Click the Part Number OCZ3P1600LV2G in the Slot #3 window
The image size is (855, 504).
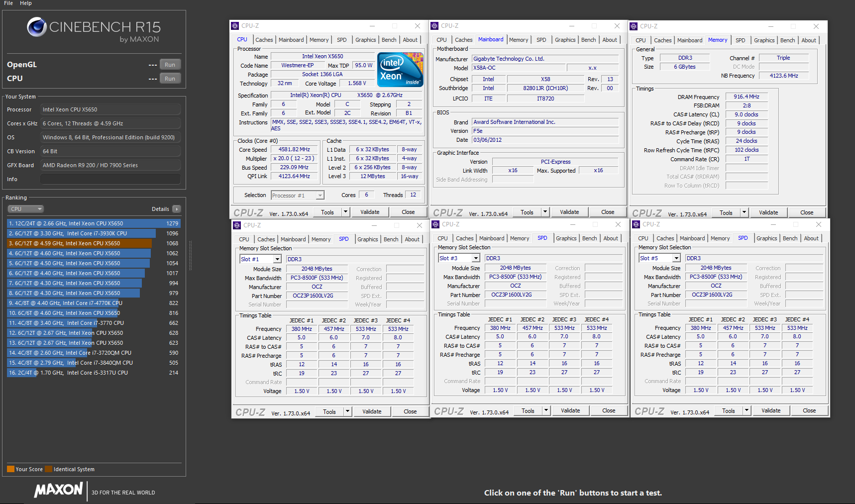515,295
